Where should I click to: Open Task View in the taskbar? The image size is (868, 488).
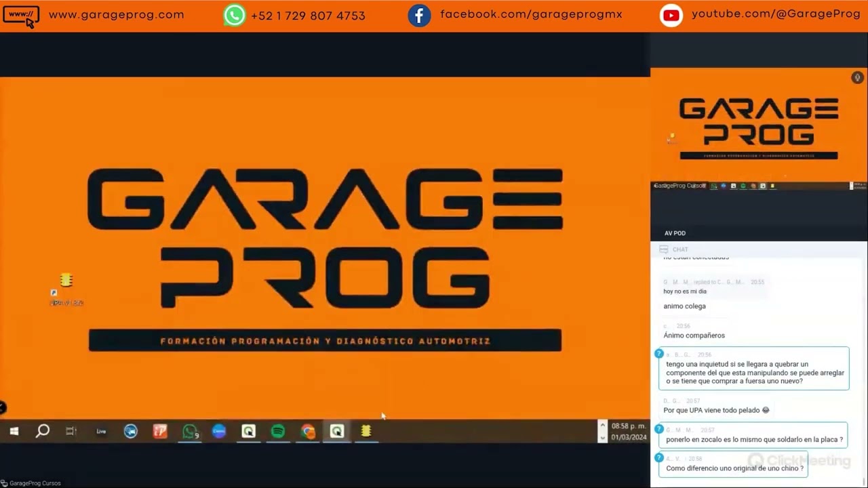[x=71, y=431]
